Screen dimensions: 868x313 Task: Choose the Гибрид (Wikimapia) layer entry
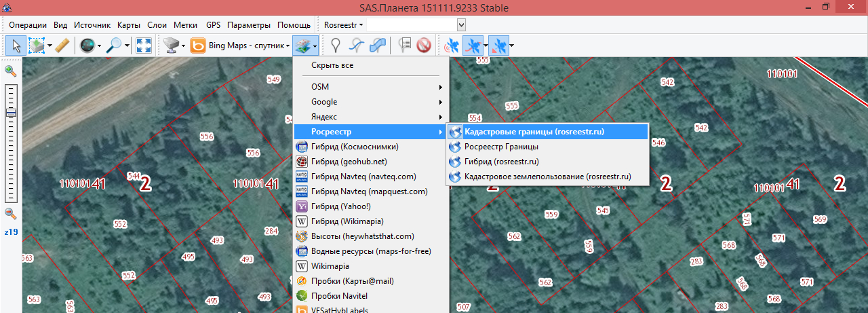(x=349, y=221)
